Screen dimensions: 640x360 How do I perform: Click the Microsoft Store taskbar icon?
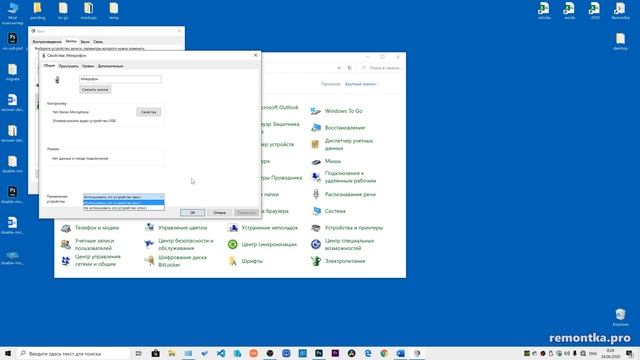(156, 353)
